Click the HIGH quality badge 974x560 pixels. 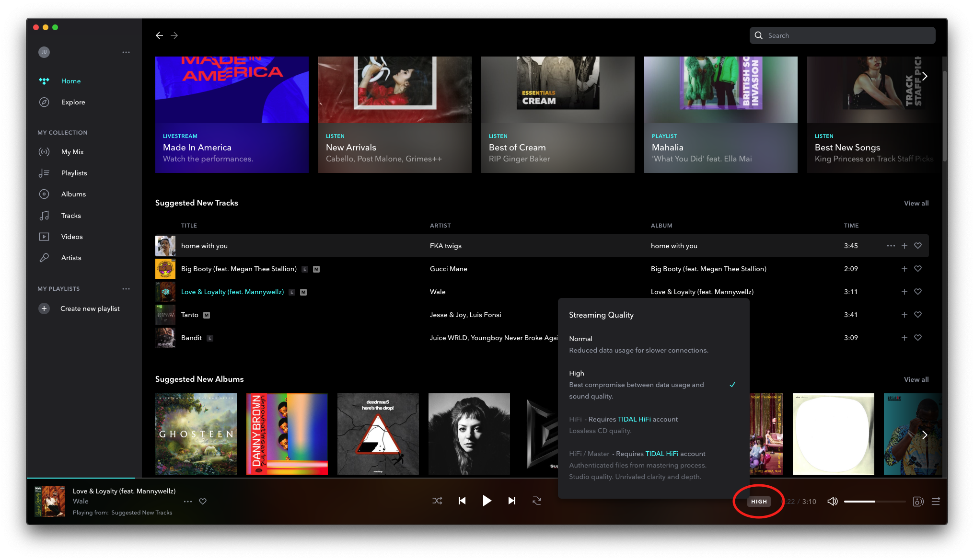click(759, 502)
